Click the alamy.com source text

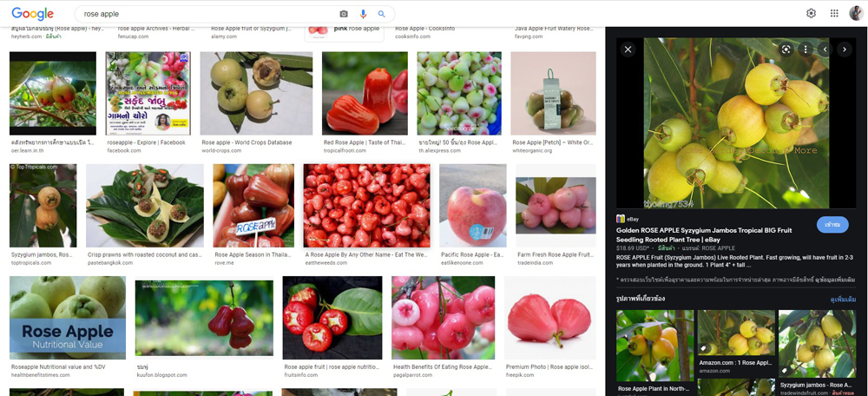click(x=224, y=36)
